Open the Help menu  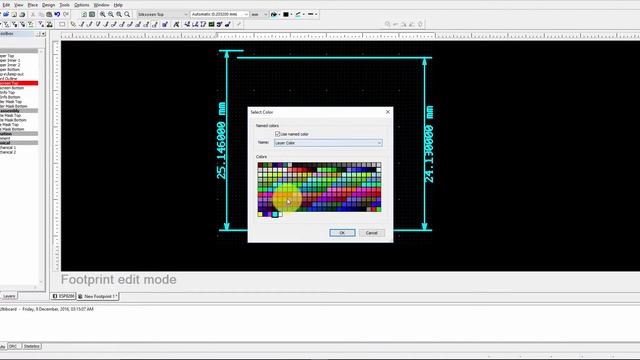[x=118, y=5]
